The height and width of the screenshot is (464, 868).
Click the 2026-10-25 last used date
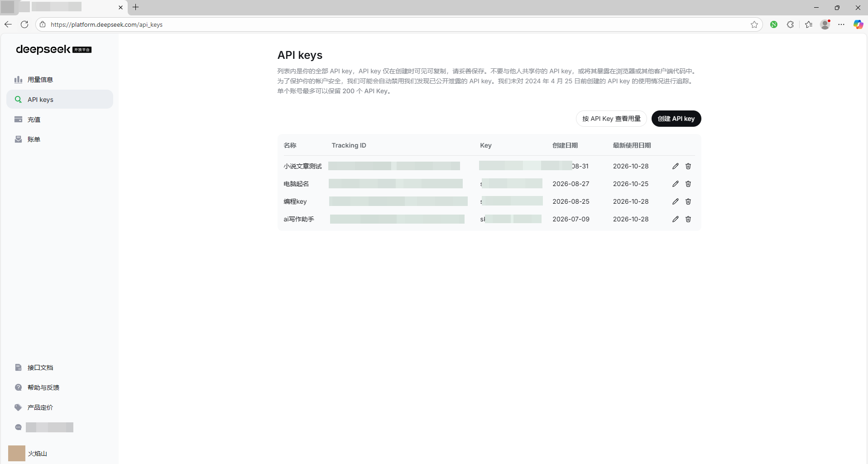(631, 184)
